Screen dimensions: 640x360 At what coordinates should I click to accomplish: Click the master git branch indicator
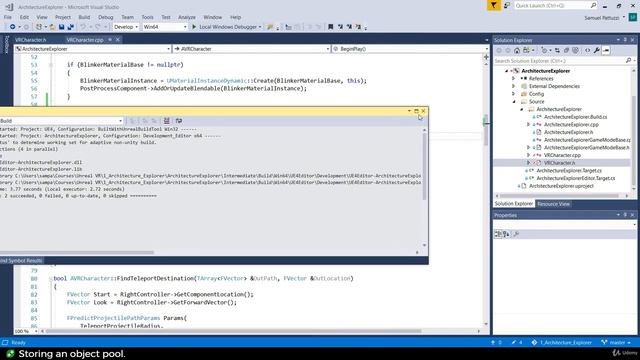616,342
